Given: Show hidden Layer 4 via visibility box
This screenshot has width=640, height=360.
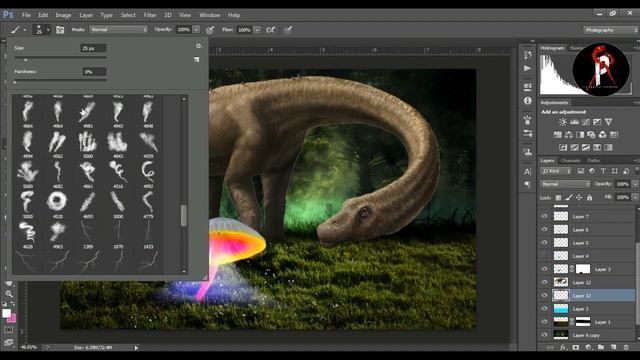Looking at the screenshot, I should coord(544,256).
